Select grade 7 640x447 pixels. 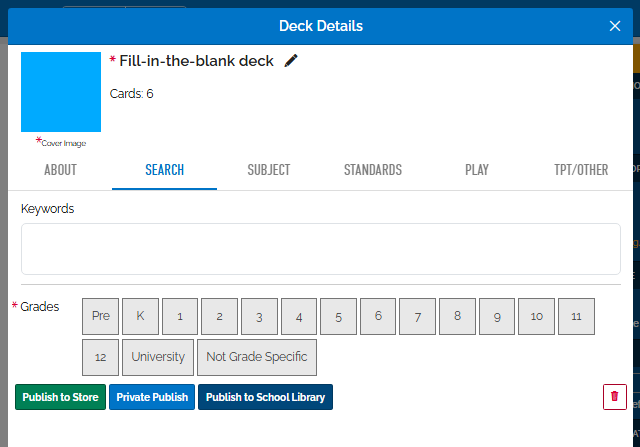(418, 316)
